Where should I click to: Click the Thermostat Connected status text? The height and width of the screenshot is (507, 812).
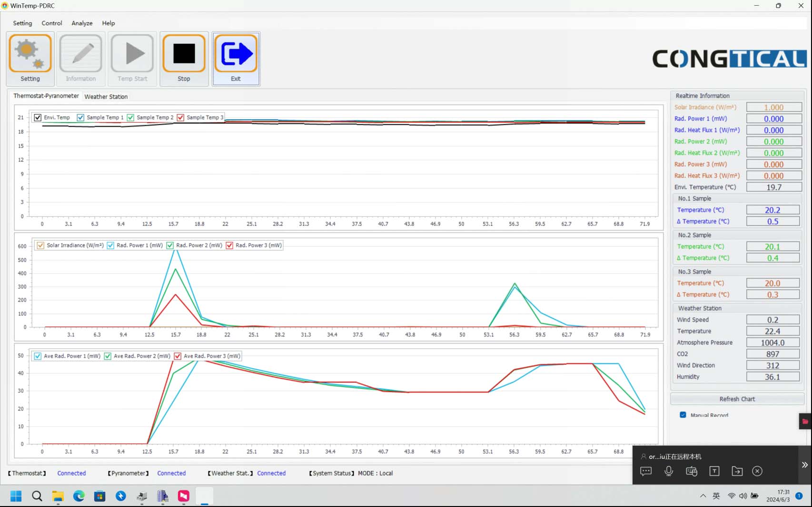[71, 473]
